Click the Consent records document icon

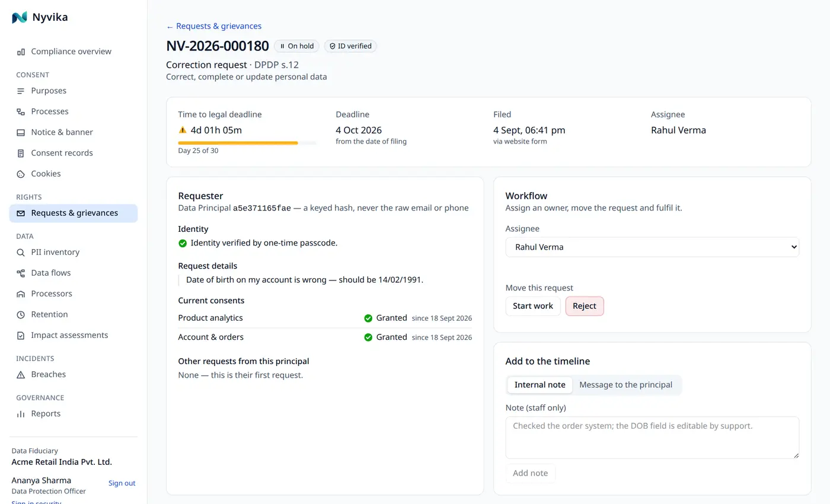coord(21,153)
